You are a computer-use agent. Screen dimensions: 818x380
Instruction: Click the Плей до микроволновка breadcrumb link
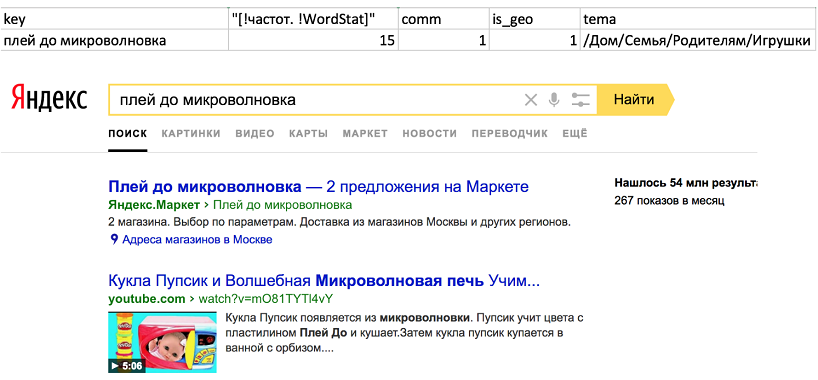point(283,204)
